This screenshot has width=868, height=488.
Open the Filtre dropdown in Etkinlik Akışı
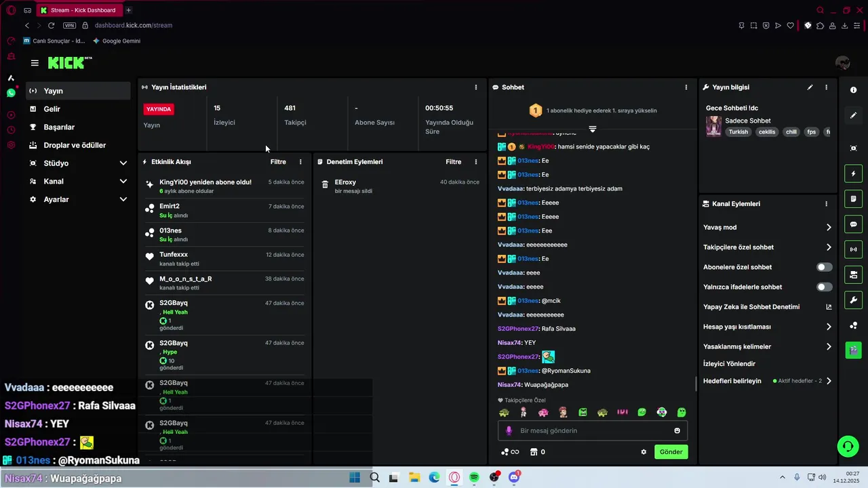278,162
